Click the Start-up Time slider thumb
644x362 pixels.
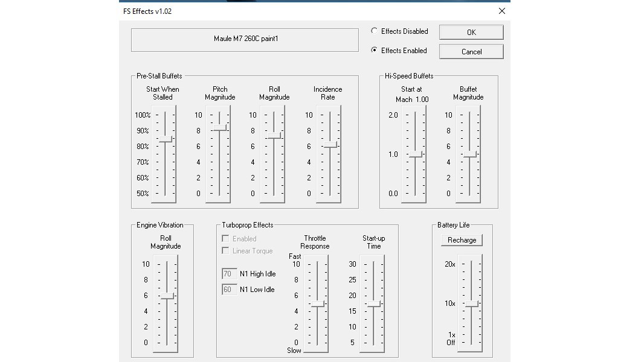[x=374, y=303]
